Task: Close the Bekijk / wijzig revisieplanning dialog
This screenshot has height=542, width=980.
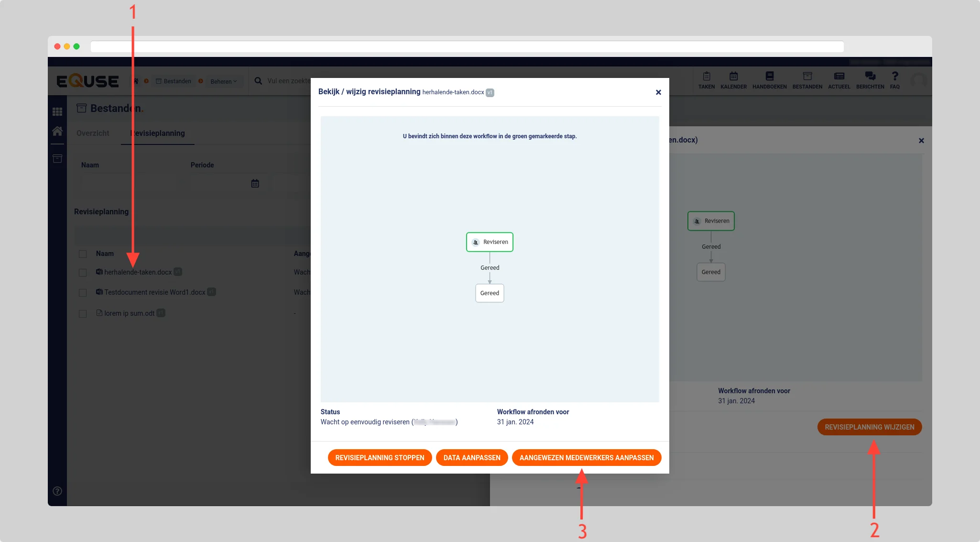Action: coord(658,92)
